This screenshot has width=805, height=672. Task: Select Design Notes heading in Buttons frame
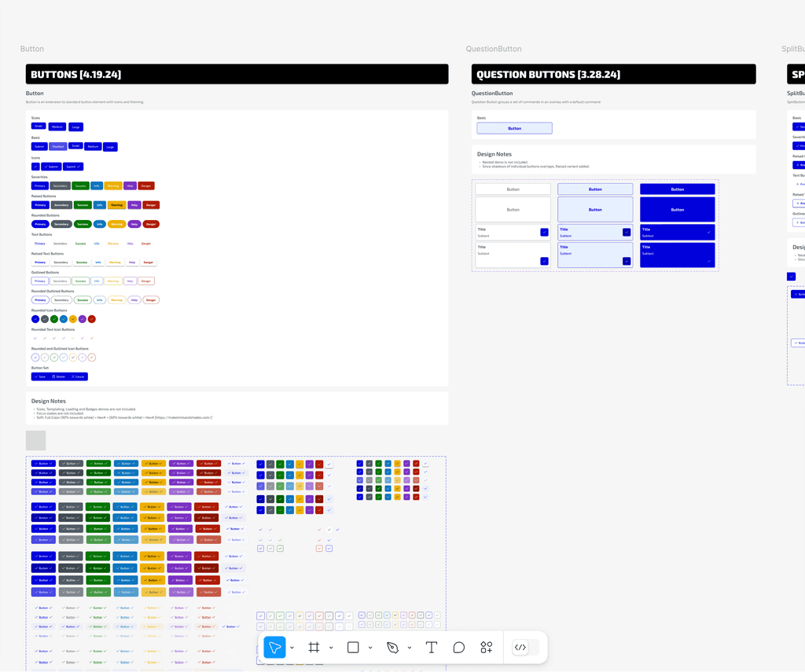pos(48,401)
